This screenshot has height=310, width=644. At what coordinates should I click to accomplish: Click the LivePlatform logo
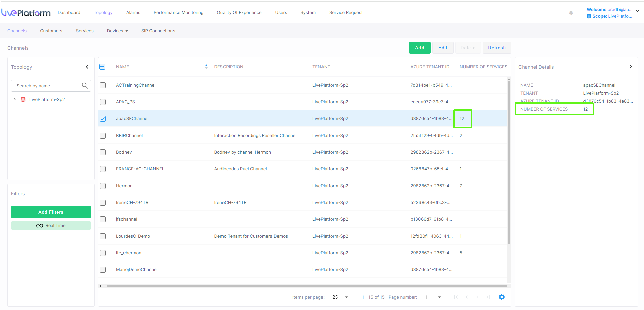tap(26, 13)
